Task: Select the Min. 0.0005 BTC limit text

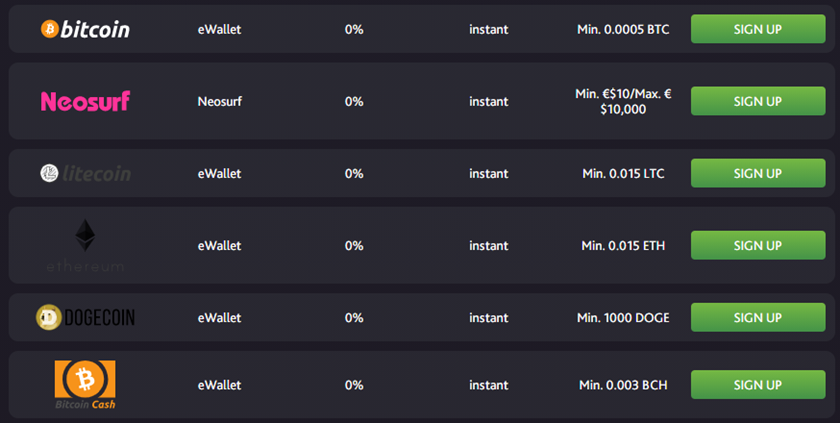Action: pyautogui.click(x=623, y=29)
